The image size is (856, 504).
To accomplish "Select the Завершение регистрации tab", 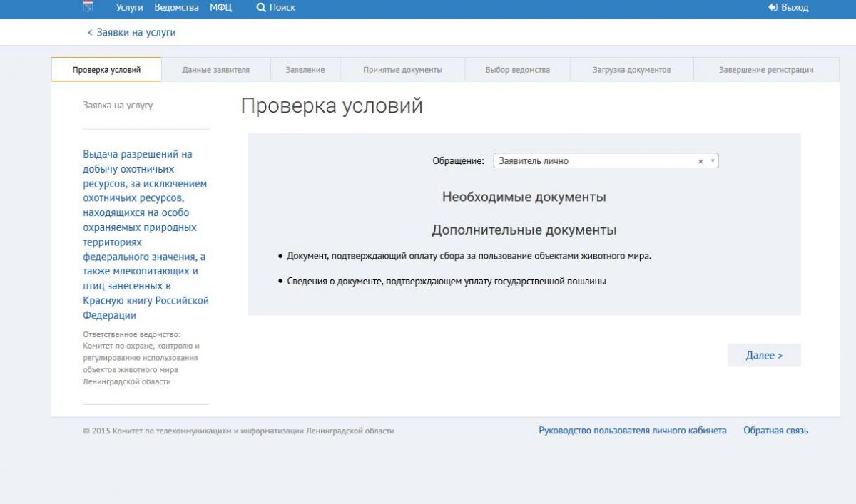I will coord(765,70).
